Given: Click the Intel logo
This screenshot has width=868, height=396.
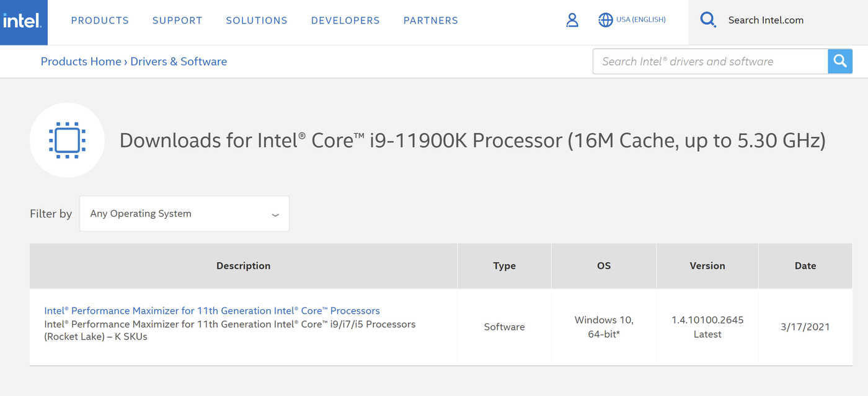Looking at the screenshot, I should point(24,20).
